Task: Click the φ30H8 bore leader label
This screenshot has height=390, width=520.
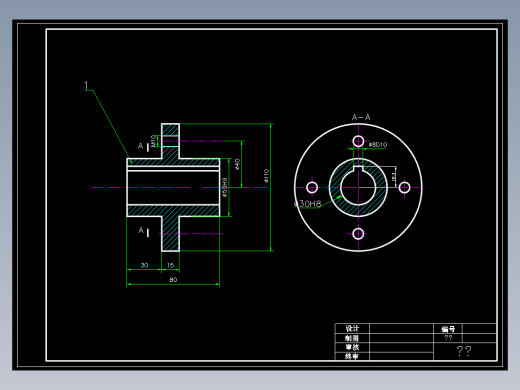Action: 307,204
